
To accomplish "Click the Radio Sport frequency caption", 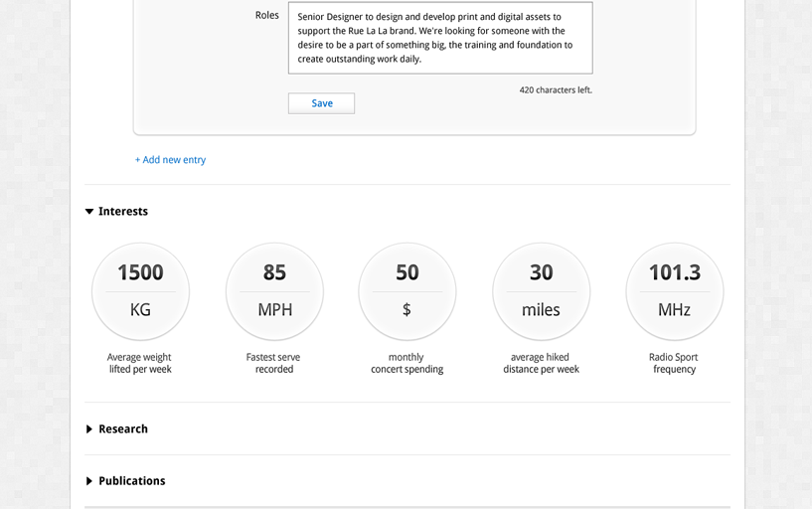I will 674,363.
